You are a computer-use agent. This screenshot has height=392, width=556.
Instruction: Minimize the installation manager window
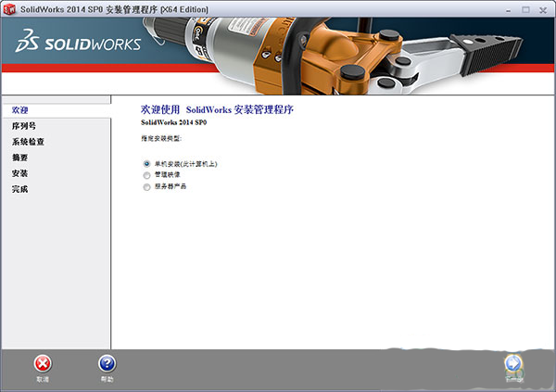pos(509,10)
